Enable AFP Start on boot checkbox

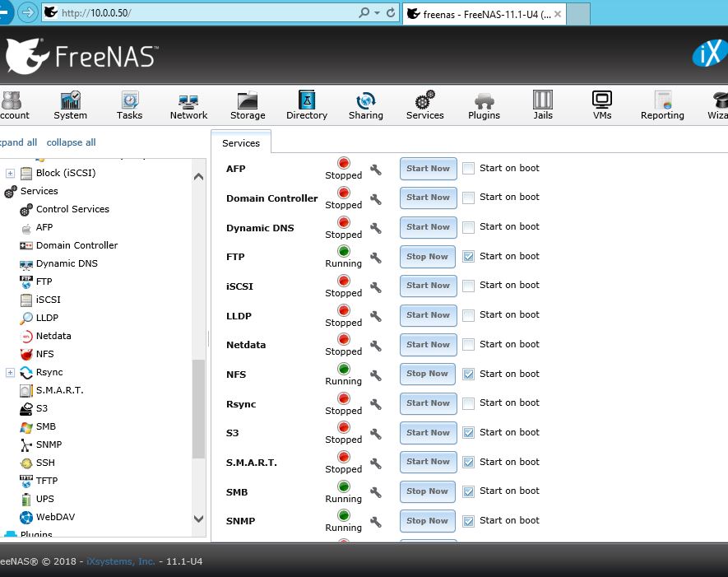click(468, 168)
